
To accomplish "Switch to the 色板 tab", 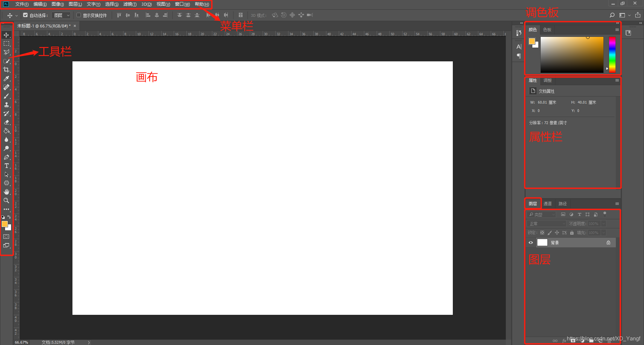I will (547, 30).
